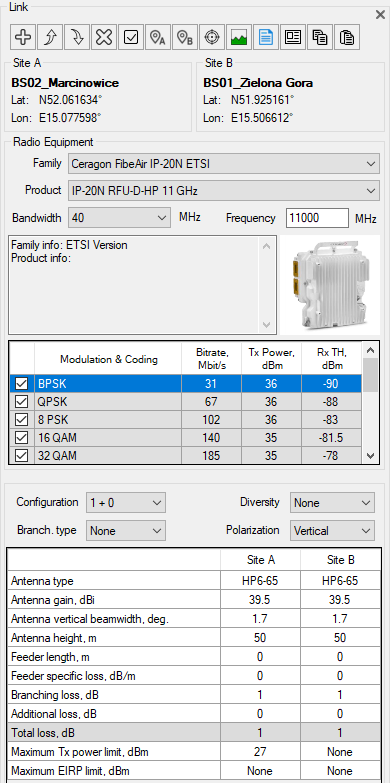This screenshot has width=390, height=783.
Task: Click the Modulation & Coding column header
Action: coord(108,359)
